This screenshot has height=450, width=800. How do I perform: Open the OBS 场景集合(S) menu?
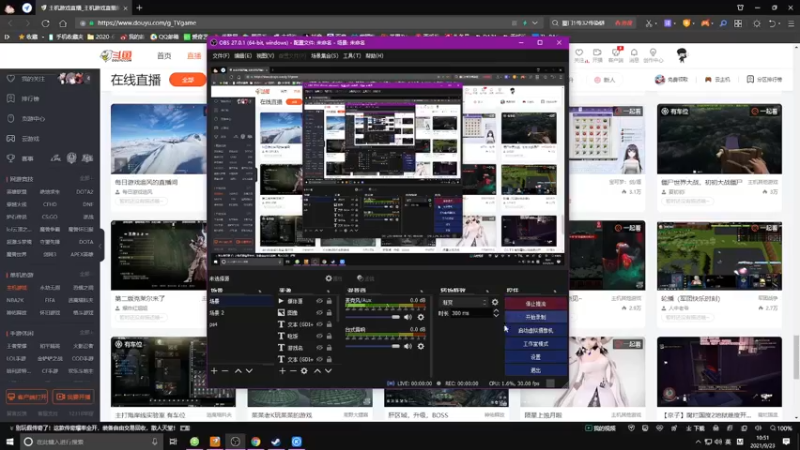[324, 56]
